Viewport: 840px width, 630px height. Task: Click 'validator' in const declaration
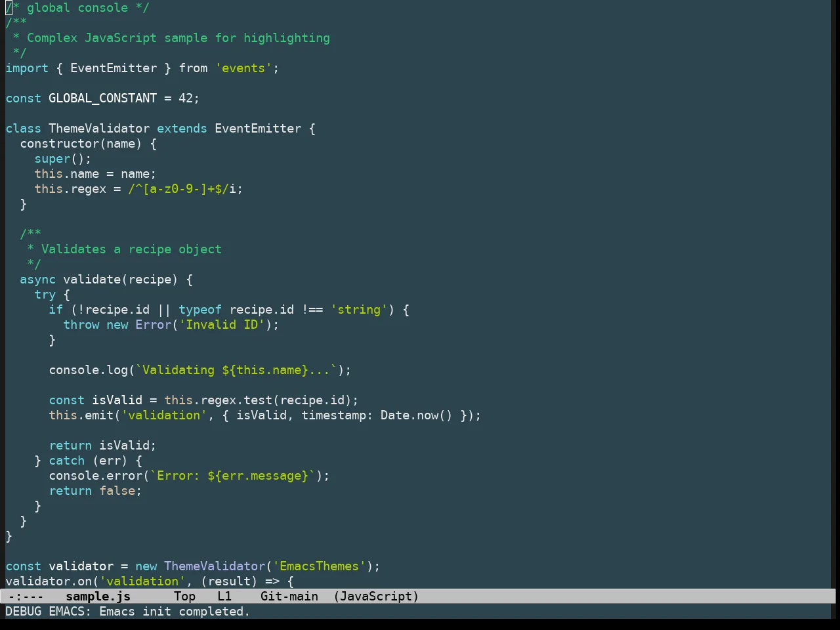tap(81, 566)
